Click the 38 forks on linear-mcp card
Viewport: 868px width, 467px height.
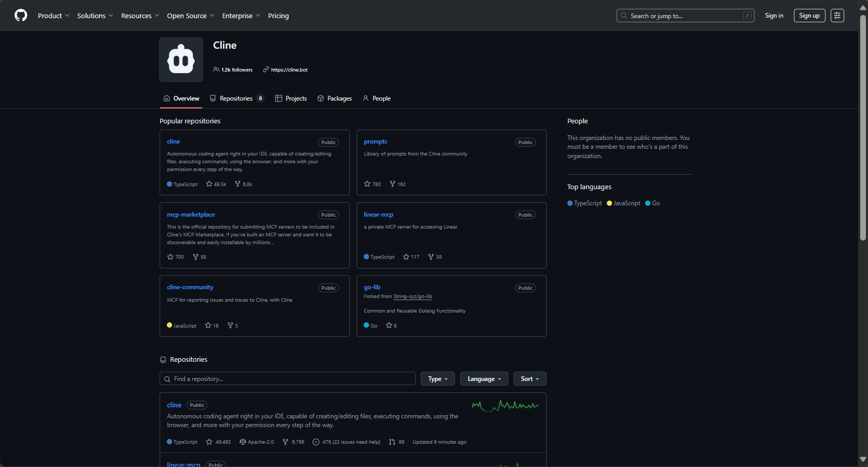(435, 257)
